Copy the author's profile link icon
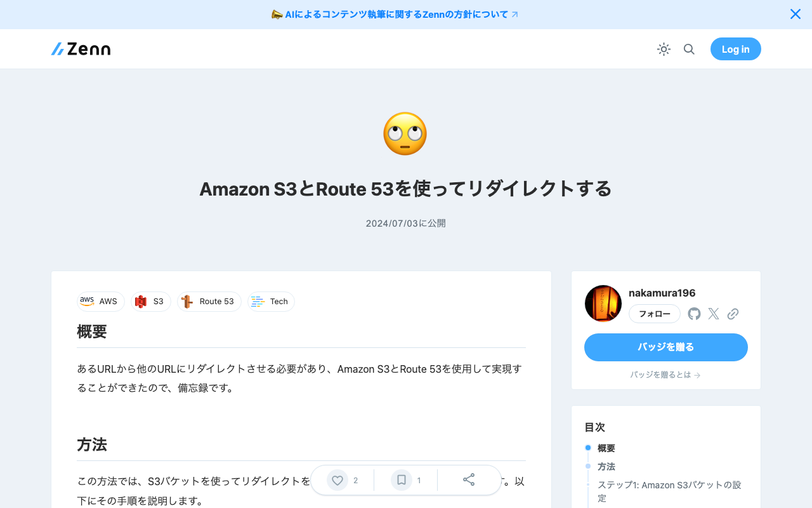812x508 pixels. coord(733,313)
